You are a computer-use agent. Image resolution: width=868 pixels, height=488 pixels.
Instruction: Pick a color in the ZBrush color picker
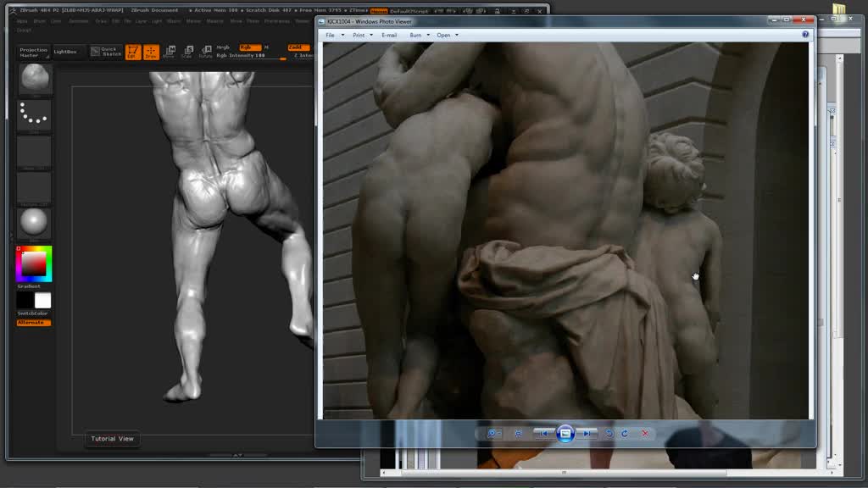[34, 264]
